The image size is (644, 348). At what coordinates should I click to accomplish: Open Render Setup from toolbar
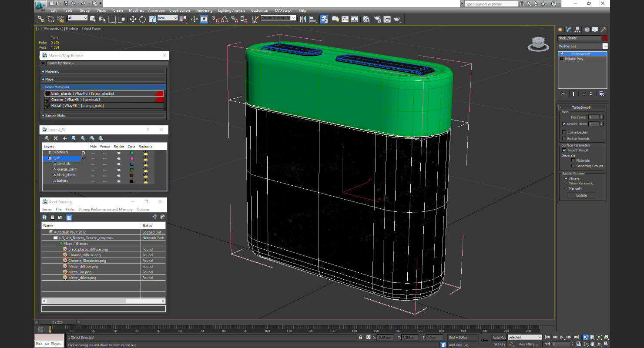(x=377, y=19)
